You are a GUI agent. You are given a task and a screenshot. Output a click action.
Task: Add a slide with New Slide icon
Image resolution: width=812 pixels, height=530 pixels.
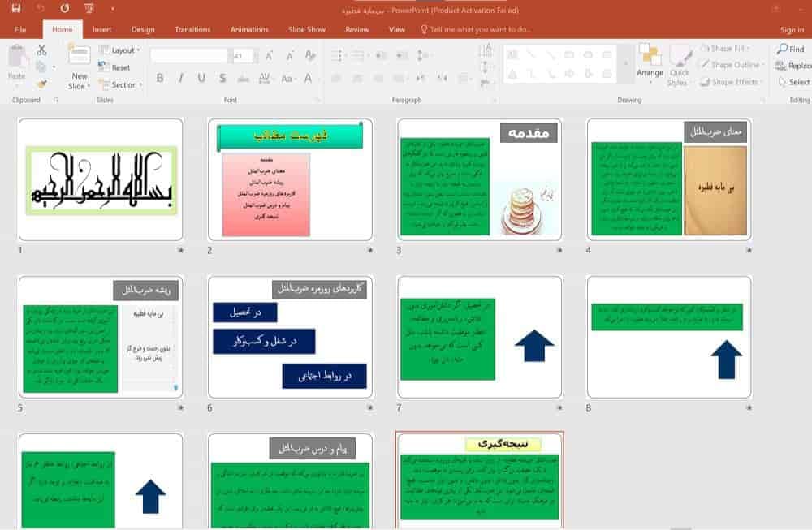[80, 55]
